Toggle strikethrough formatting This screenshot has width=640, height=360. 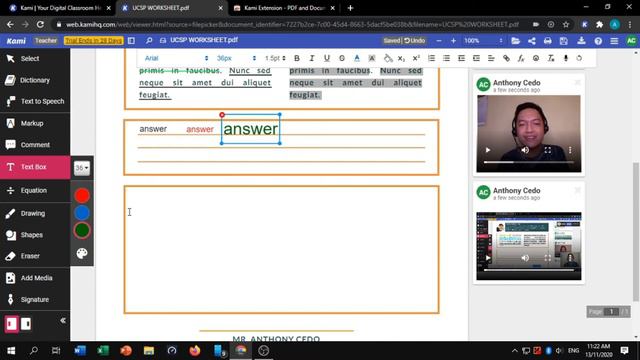tap(342, 58)
